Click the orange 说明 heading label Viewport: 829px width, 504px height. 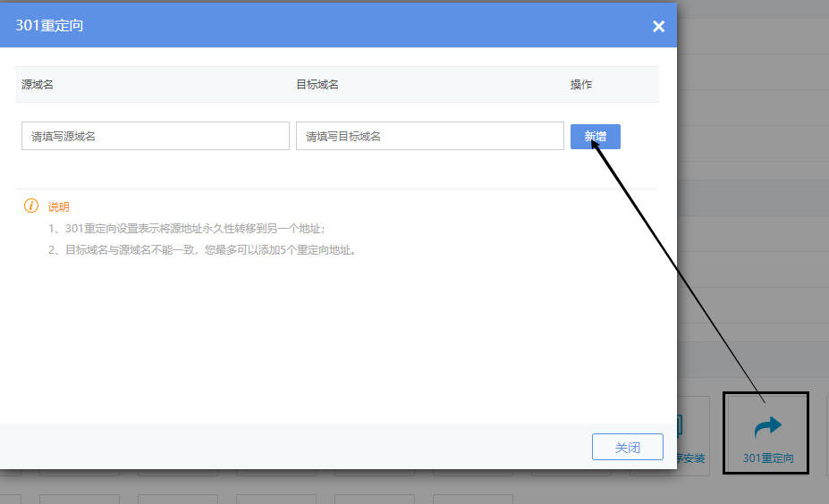click(58, 206)
